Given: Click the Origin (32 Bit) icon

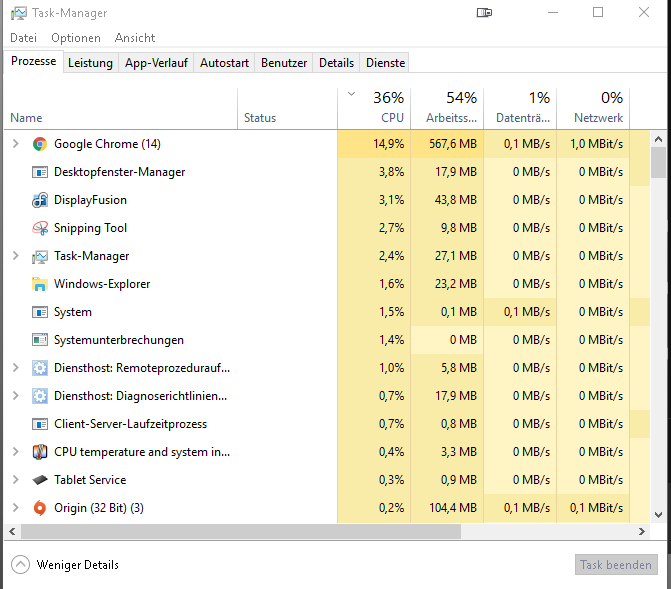Looking at the screenshot, I should tap(40, 508).
